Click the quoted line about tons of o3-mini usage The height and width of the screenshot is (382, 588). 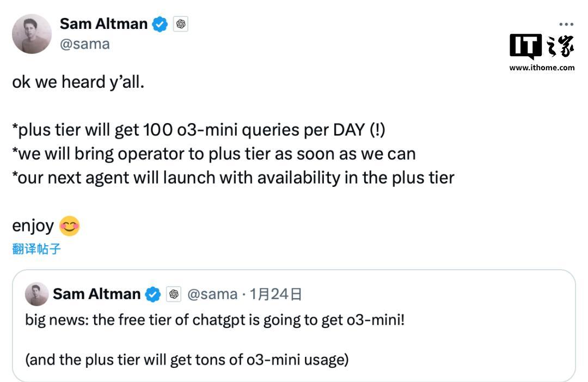pyautogui.click(x=187, y=360)
